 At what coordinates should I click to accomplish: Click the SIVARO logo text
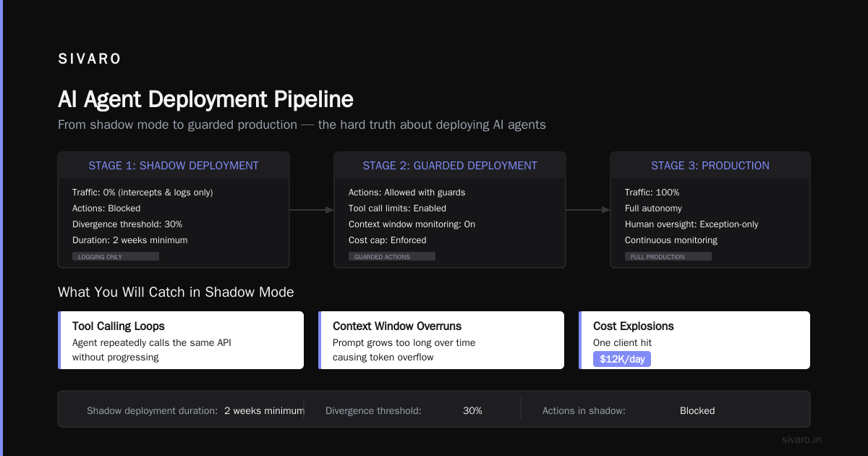coord(90,59)
